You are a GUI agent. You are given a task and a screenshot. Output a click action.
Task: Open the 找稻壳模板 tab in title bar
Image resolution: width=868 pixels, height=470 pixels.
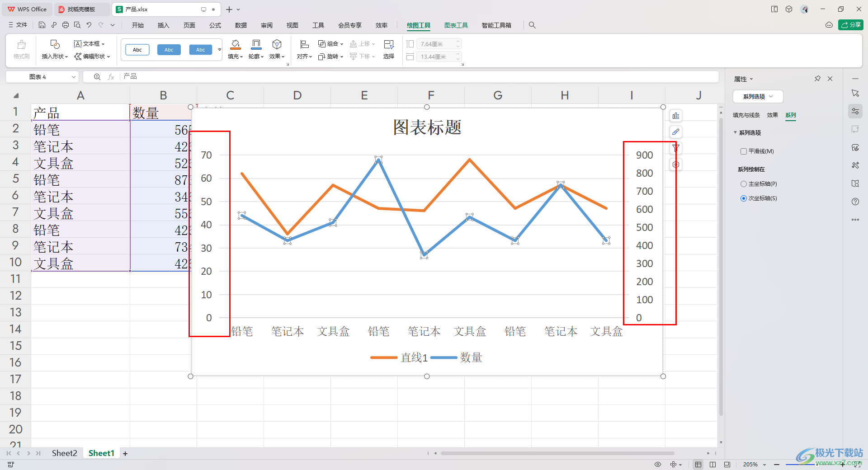(81, 9)
